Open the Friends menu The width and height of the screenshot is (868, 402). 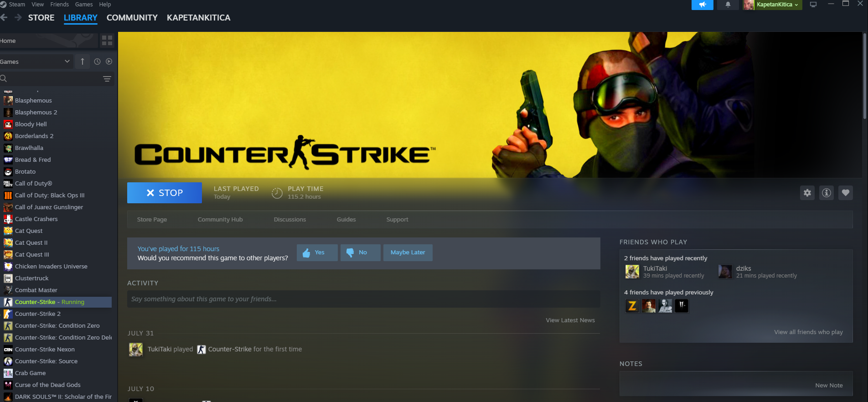coord(59,5)
